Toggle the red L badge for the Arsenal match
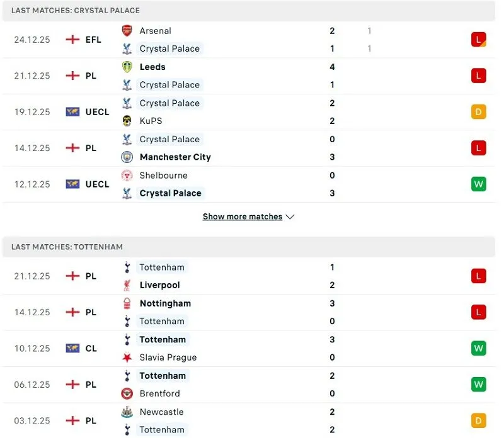Viewport: 504px width, 438px height. click(x=479, y=40)
